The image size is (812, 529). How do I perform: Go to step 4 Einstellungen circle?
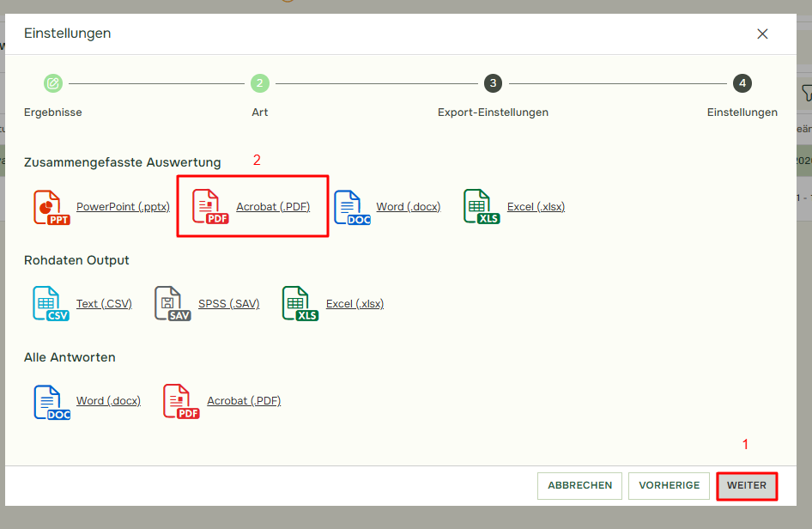(742, 83)
